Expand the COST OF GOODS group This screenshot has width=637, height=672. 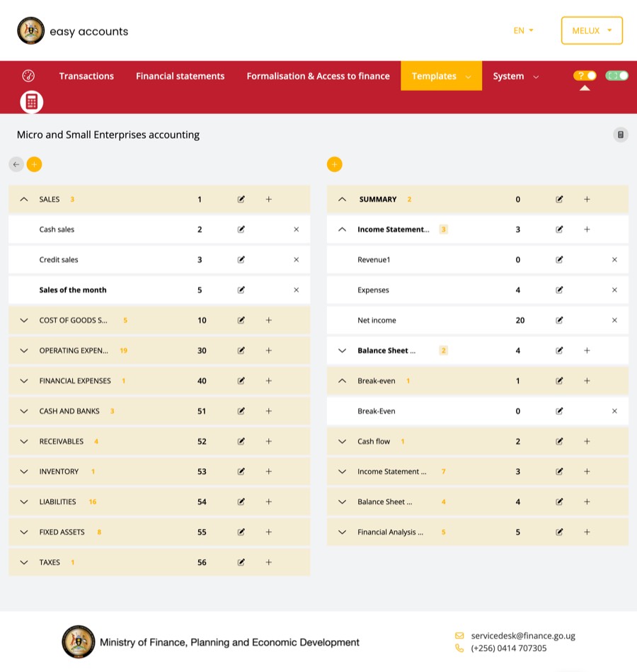pos(24,320)
